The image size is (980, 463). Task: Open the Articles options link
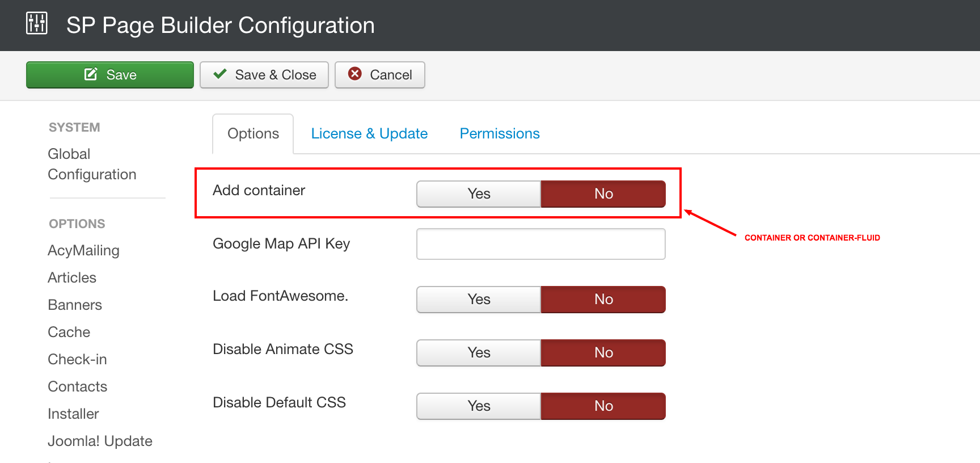(72, 278)
